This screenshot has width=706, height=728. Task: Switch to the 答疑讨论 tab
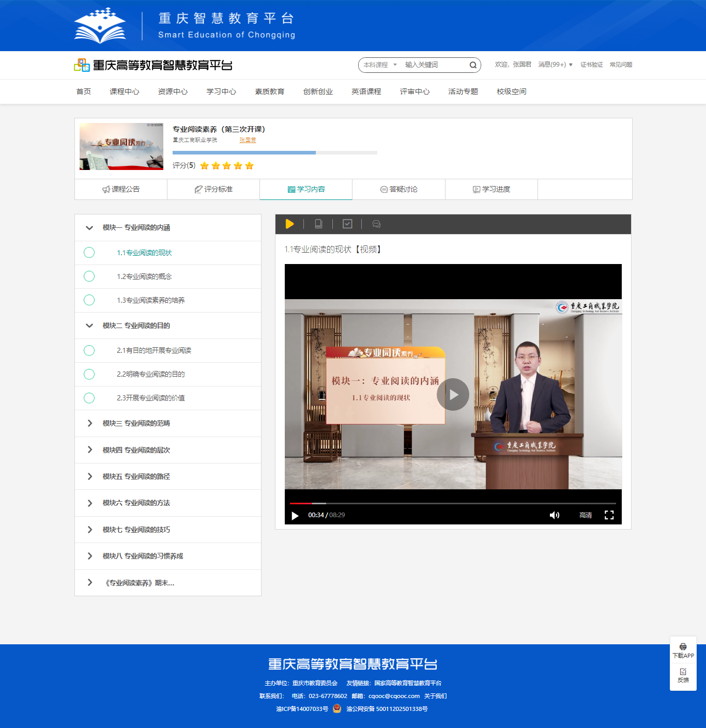coord(398,189)
